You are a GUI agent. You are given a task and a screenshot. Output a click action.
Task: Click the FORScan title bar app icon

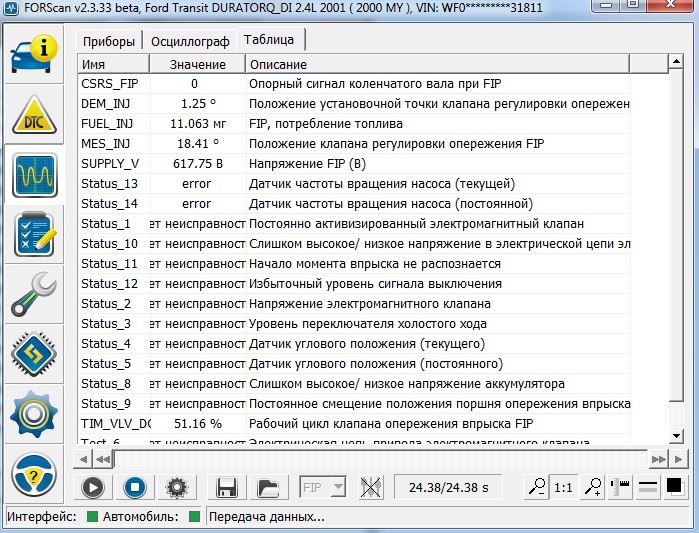tap(12, 8)
